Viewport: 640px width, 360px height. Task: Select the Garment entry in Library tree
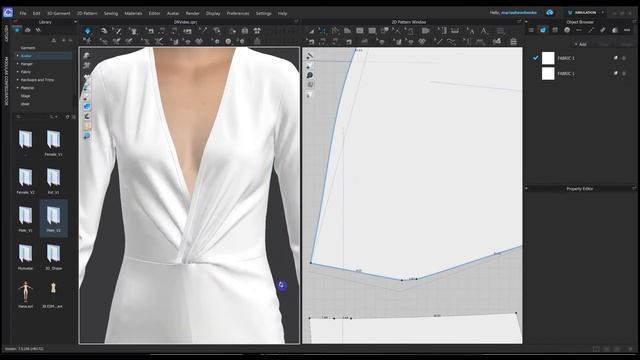tap(28, 48)
